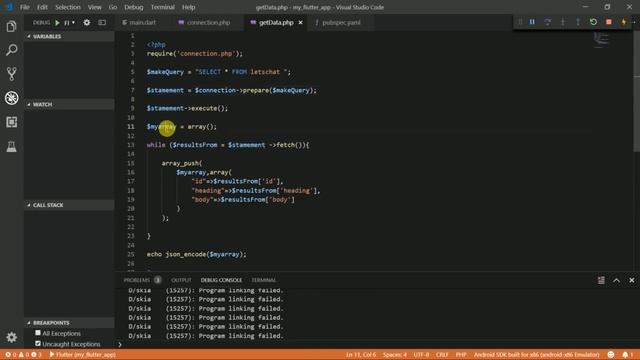Open Manage gear at activity bar bottom
Image resolution: width=640 pixels, height=360 pixels.
[x=11, y=337]
